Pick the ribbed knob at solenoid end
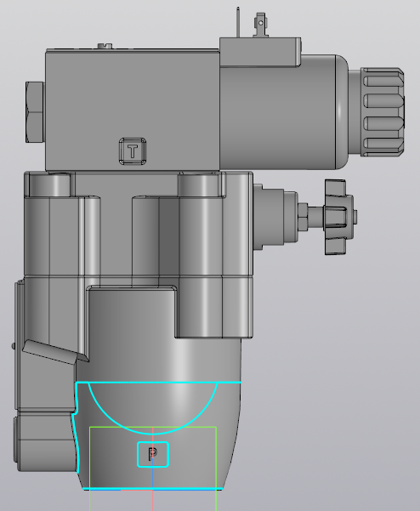420x511 pixels. [383, 112]
